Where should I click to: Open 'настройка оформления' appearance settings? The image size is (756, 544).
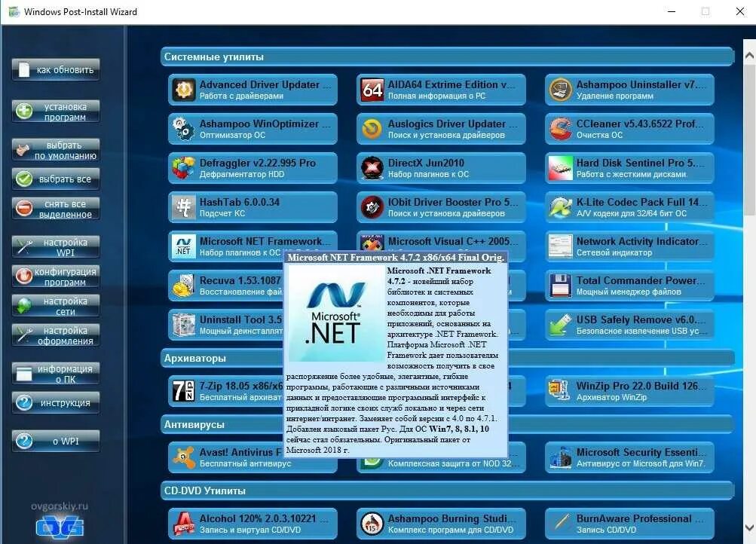pos(56,335)
